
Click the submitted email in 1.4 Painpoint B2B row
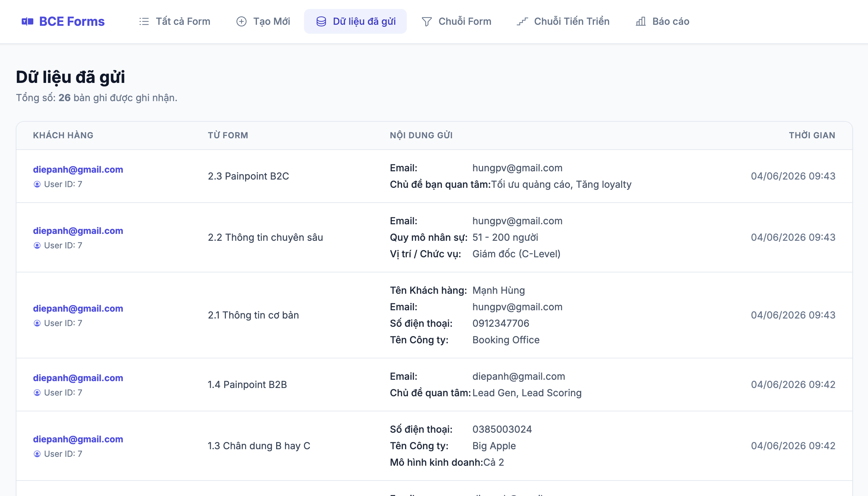[x=519, y=377]
